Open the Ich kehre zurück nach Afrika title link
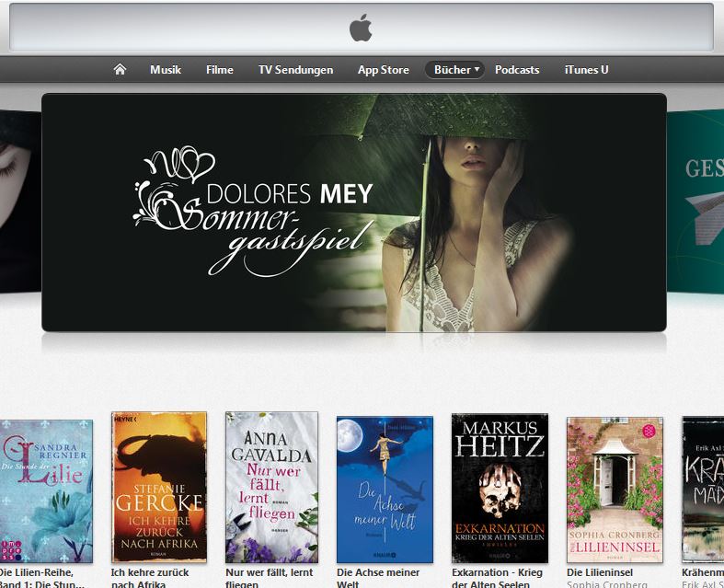 pyautogui.click(x=150, y=577)
